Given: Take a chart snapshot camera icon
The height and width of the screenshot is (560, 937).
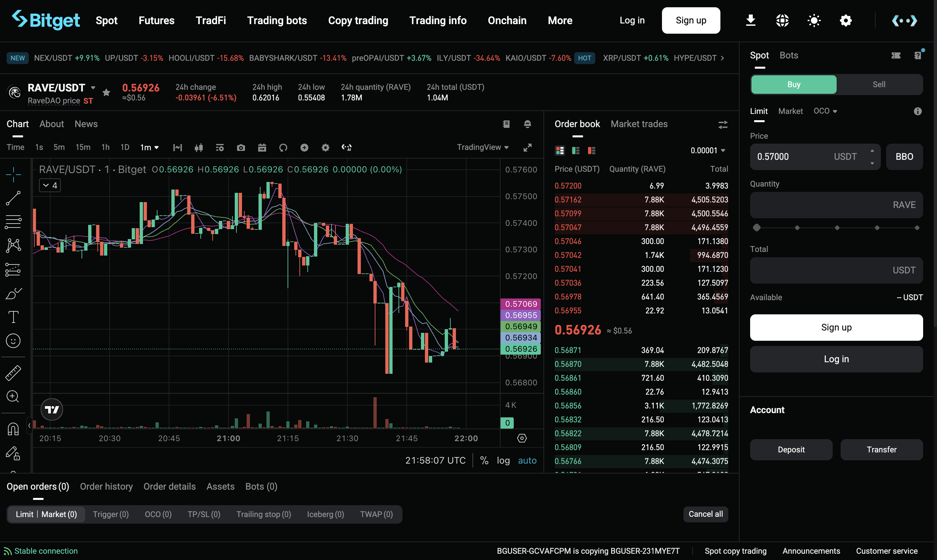Looking at the screenshot, I should (241, 148).
